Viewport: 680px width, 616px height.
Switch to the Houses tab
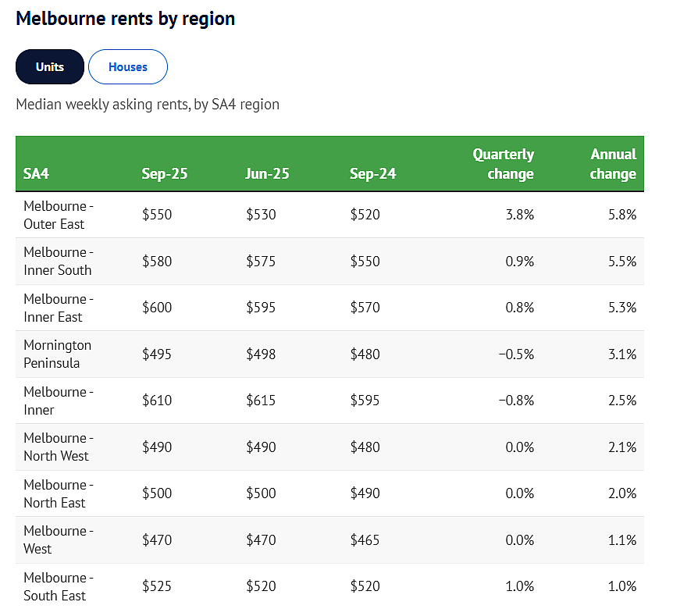128,67
